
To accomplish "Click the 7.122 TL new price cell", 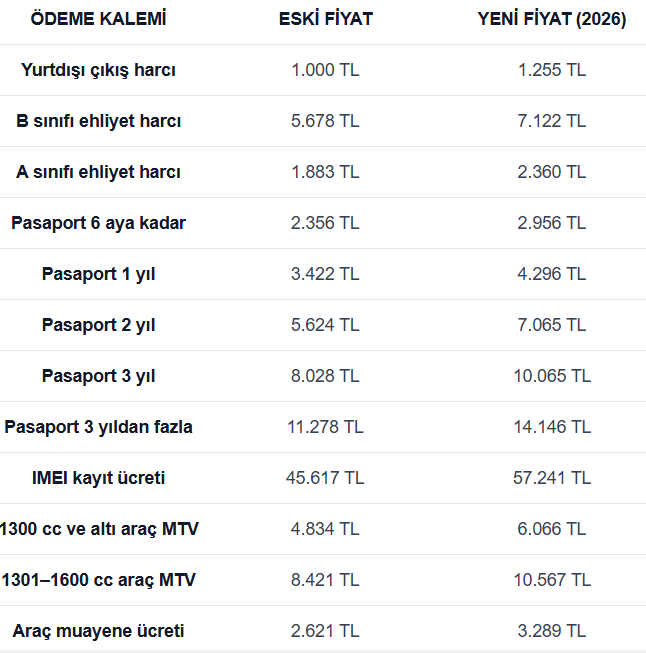I will click(552, 121).
